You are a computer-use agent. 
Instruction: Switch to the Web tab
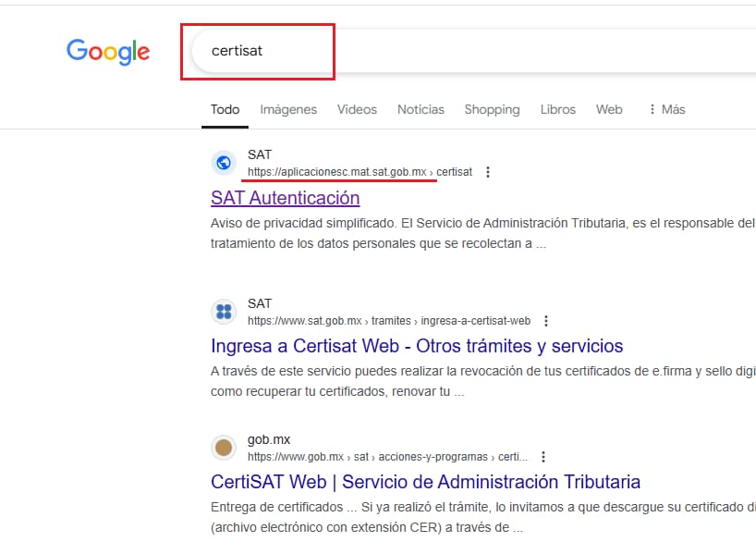point(609,109)
